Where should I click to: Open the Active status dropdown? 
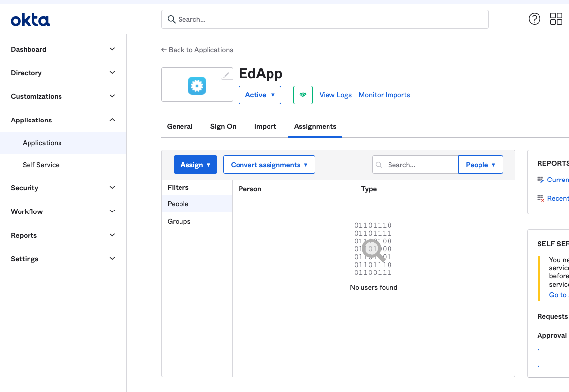[x=260, y=95]
